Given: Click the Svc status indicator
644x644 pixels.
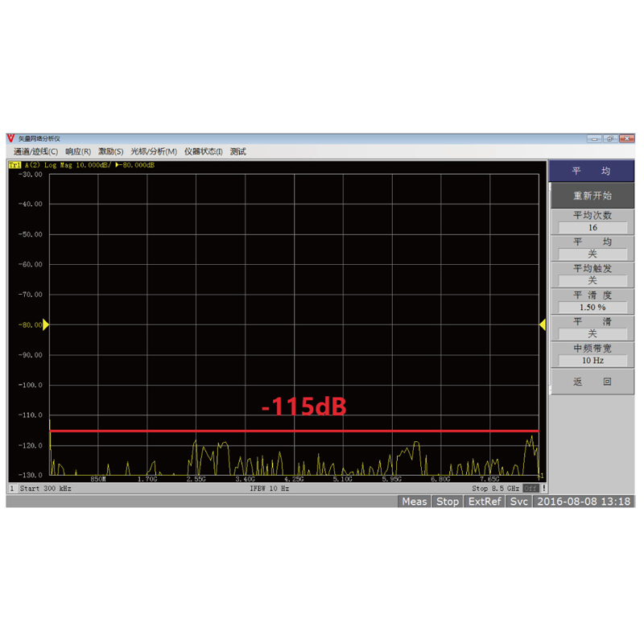Looking at the screenshot, I should point(519,502).
